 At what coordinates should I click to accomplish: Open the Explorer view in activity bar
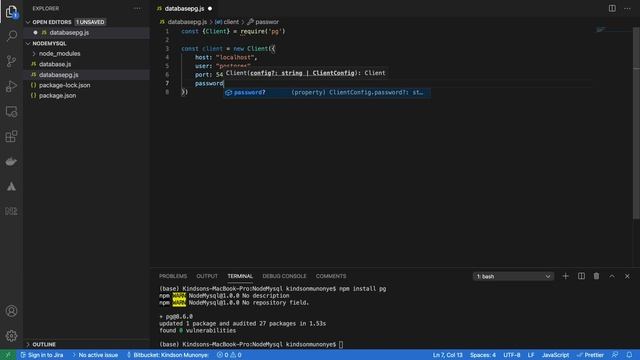[x=11, y=12]
